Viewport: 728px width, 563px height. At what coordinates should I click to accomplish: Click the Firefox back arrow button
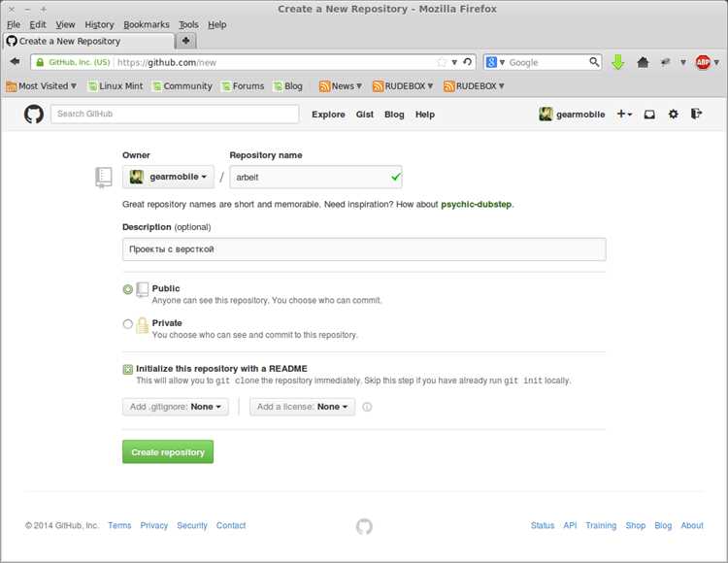(x=15, y=61)
